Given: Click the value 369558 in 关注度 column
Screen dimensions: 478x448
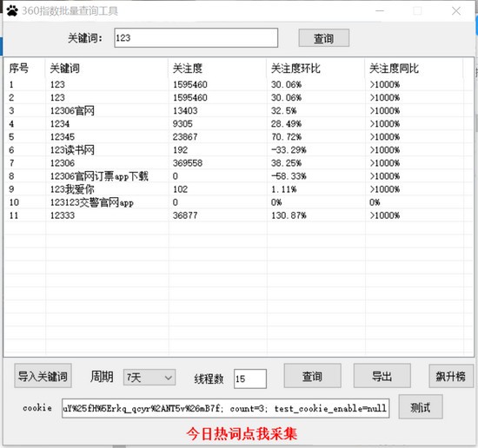Looking at the screenshot, I should click(x=188, y=163).
